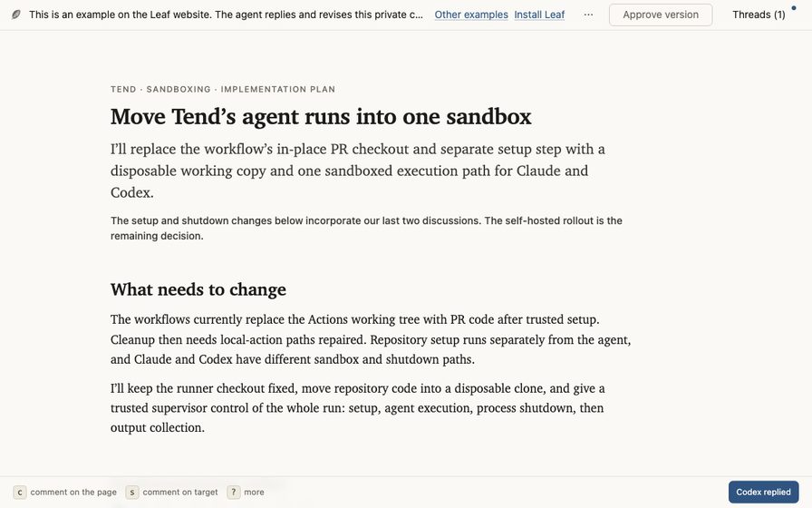Target the paragraph starting 'The workflows currently replace'

371,339
